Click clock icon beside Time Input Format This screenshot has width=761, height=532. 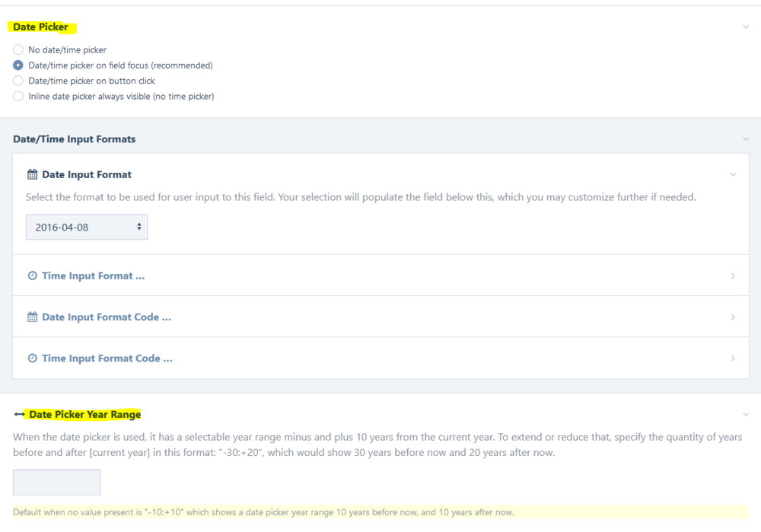pos(32,276)
